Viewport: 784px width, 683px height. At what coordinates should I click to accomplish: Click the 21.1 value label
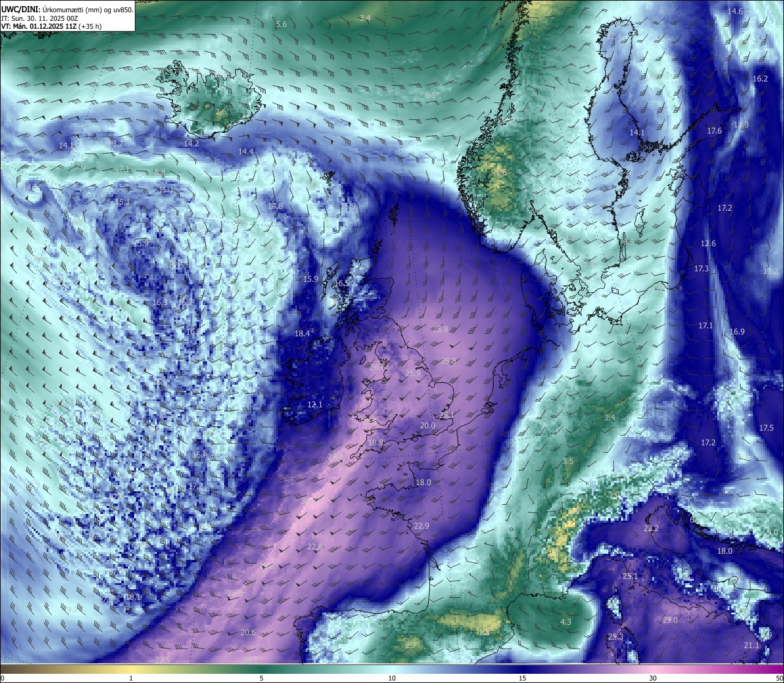tap(752, 646)
